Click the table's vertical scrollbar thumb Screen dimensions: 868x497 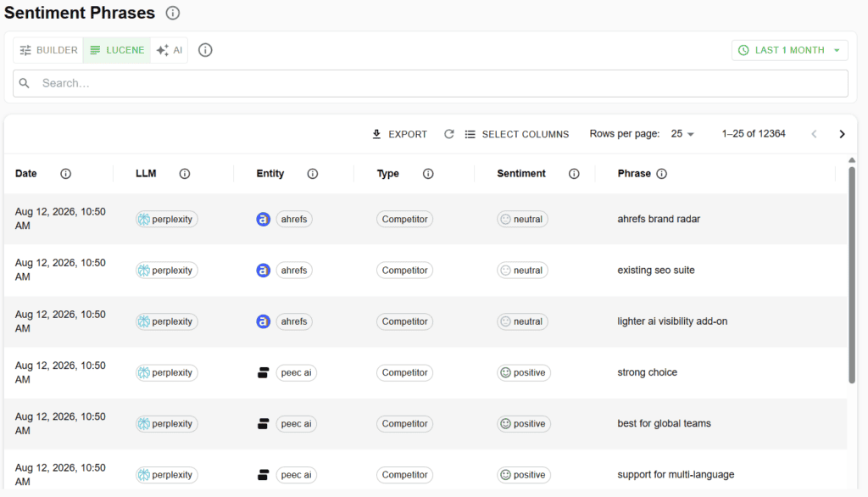click(x=851, y=274)
